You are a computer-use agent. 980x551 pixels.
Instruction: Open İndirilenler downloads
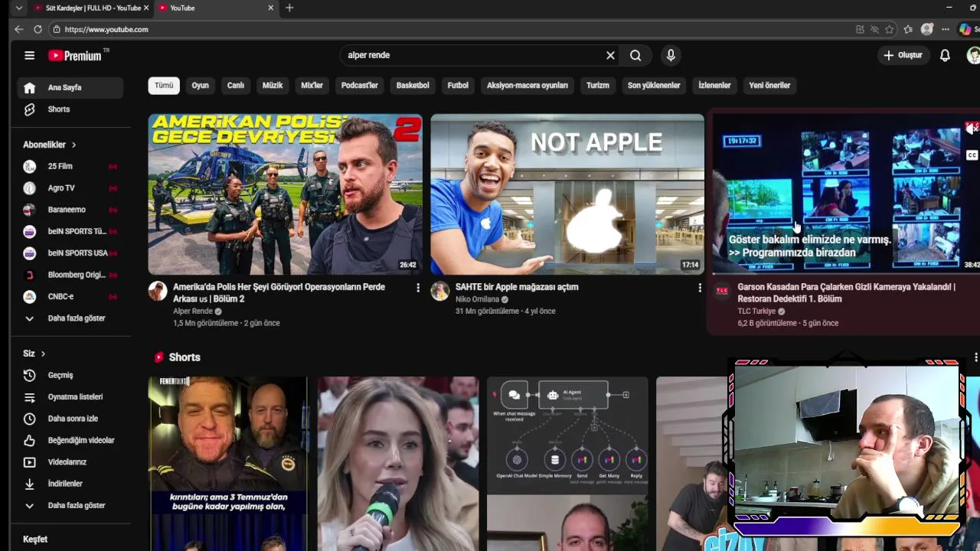click(x=70, y=484)
